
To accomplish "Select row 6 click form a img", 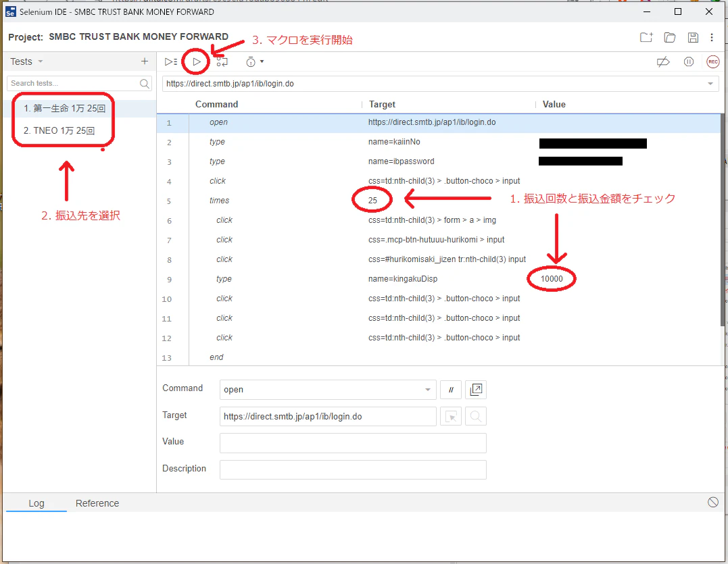I will point(438,220).
